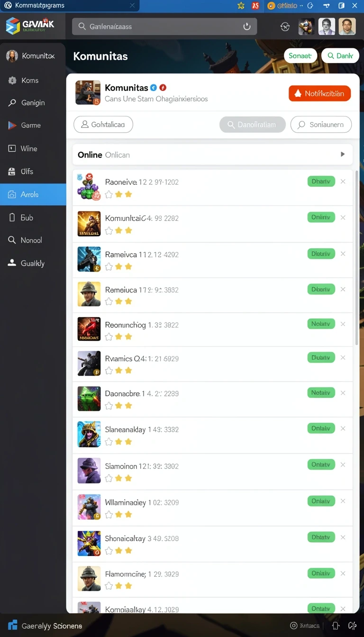Viewport: 364px width, 637px height.
Task: Click the top search input field
Action: tap(164, 27)
